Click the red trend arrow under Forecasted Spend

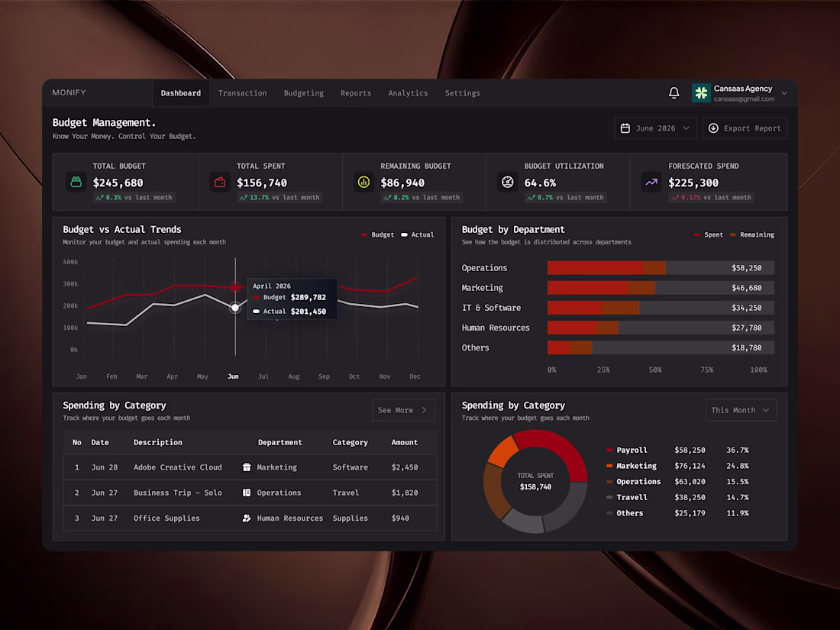[675, 198]
